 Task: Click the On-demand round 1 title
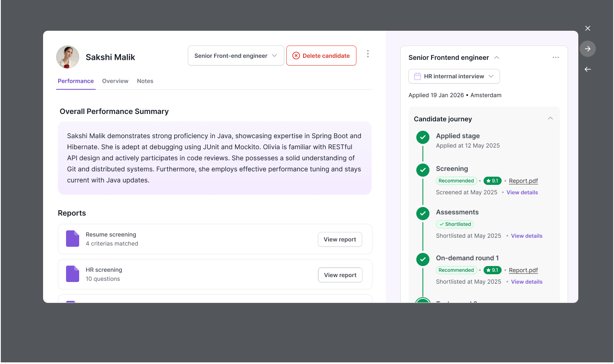point(467,258)
